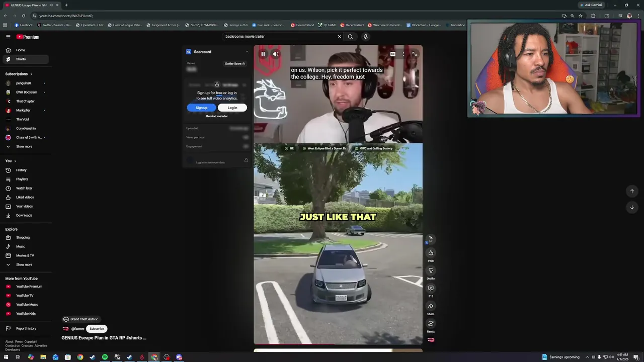Open a new browser tab

tap(66, 5)
